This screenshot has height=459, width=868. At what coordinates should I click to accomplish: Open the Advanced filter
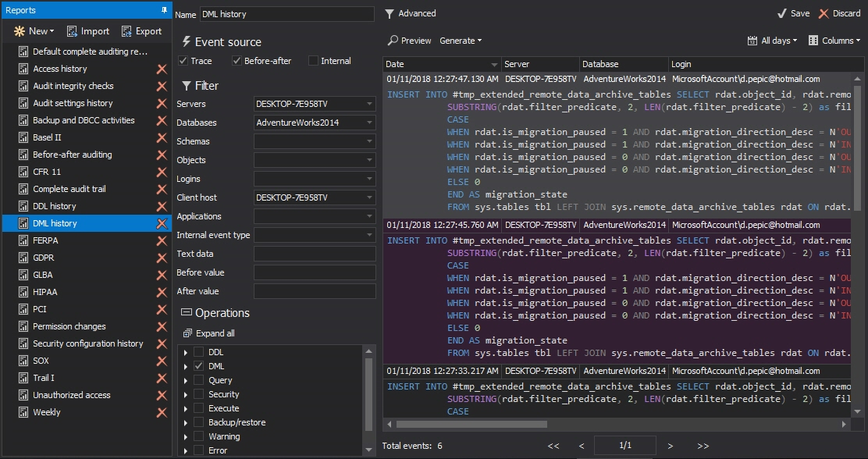[411, 13]
